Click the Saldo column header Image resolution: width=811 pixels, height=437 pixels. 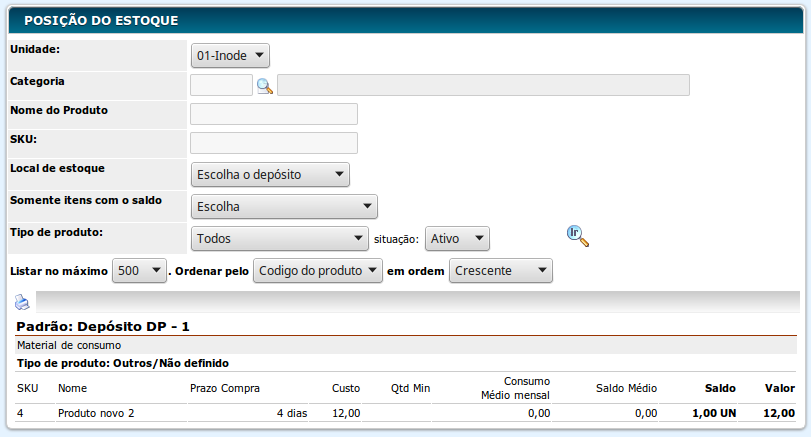coord(719,388)
